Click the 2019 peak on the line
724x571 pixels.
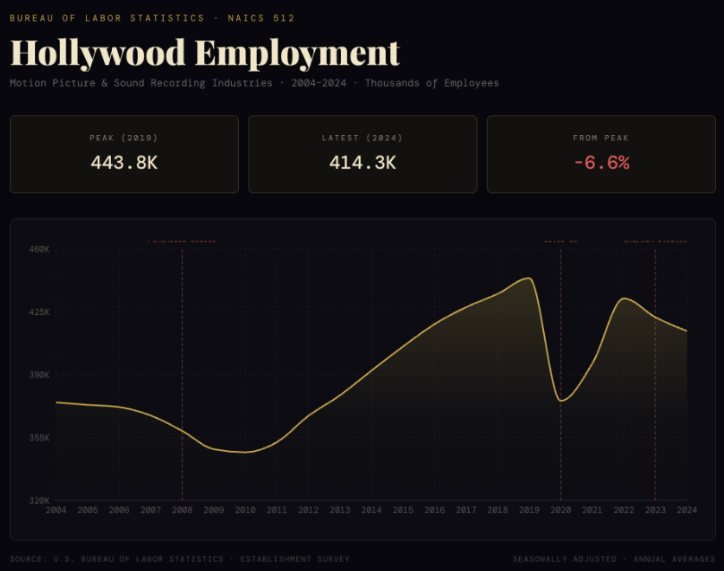(x=528, y=278)
